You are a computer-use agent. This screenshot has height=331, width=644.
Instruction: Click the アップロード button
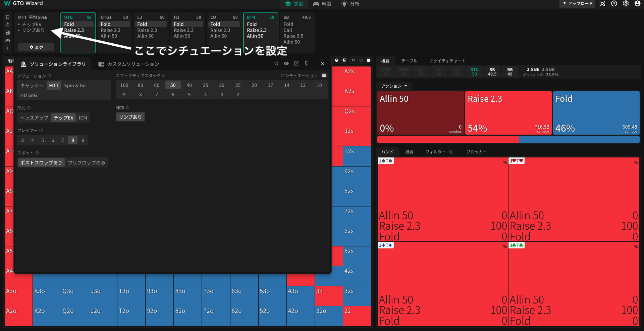point(577,4)
